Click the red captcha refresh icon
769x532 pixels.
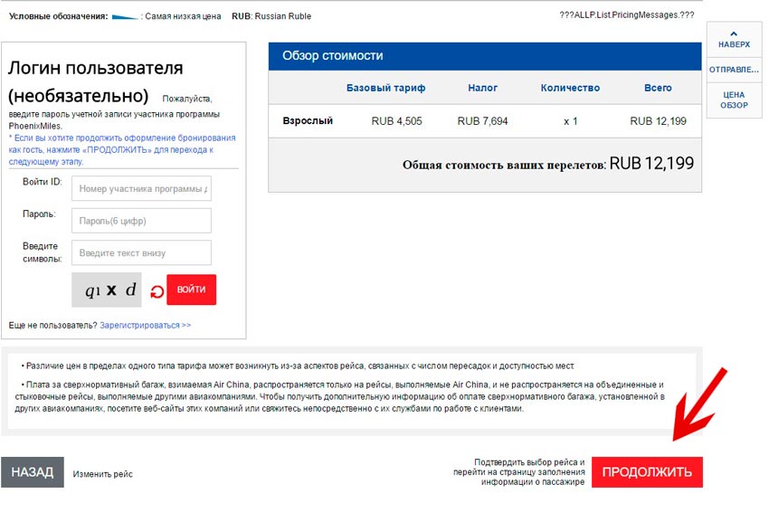coord(157,291)
